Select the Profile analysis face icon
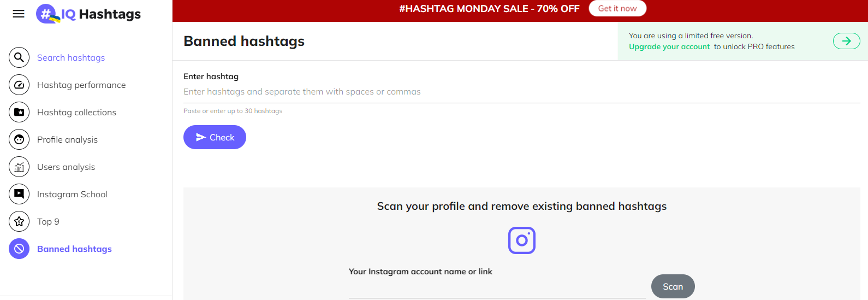 (x=19, y=139)
